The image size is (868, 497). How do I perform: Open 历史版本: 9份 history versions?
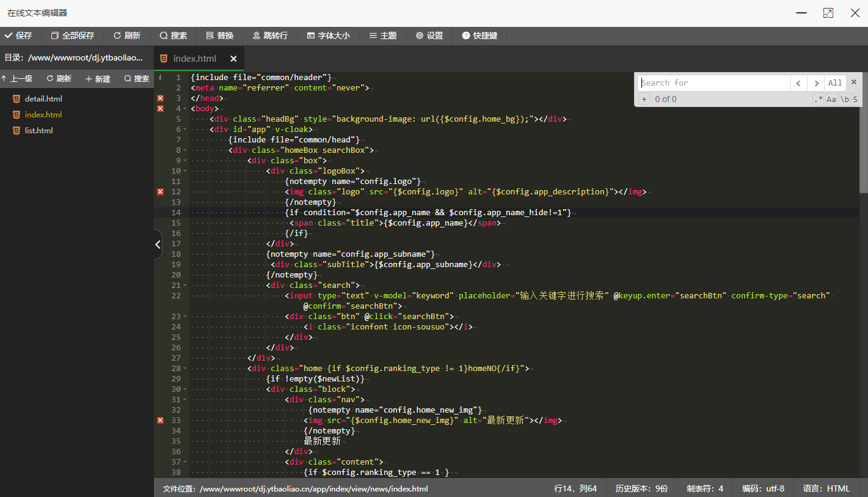pos(642,488)
